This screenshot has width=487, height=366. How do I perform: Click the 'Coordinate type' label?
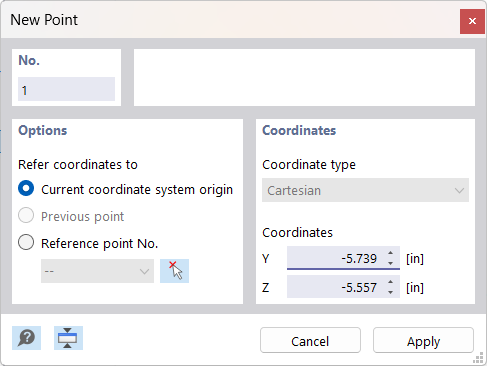(309, 165)
